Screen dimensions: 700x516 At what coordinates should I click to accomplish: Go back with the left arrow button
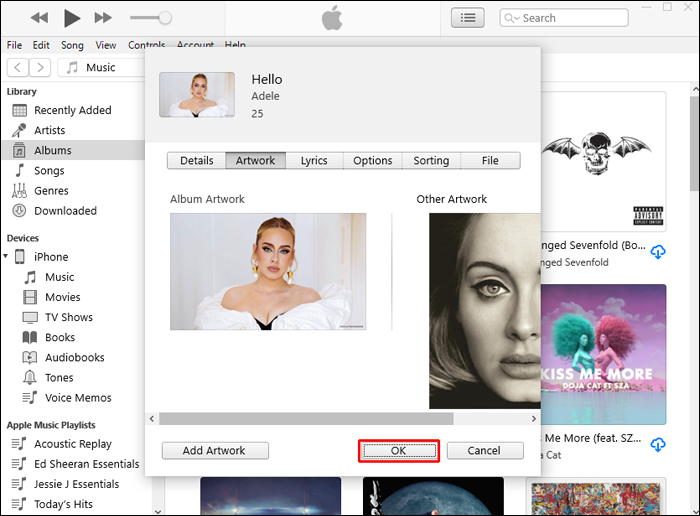pos(18,67)
